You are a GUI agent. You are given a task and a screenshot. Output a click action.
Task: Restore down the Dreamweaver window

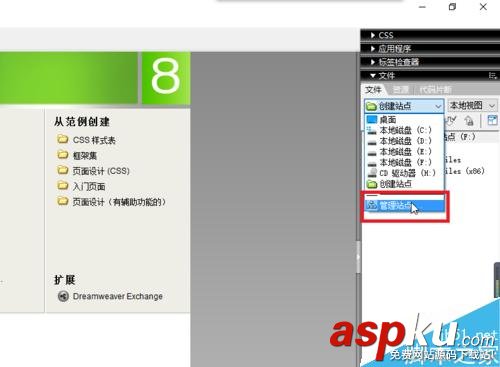click(x=452, y=7)
